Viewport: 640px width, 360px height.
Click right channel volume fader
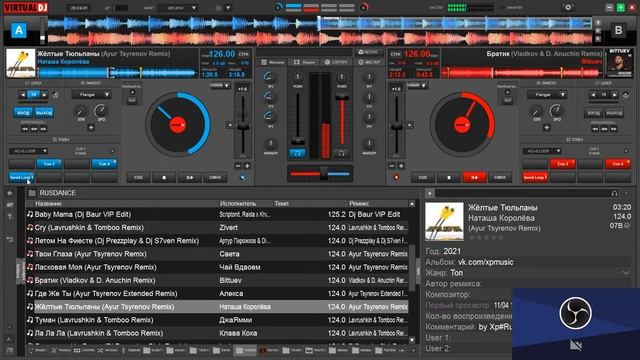(342, 97)
